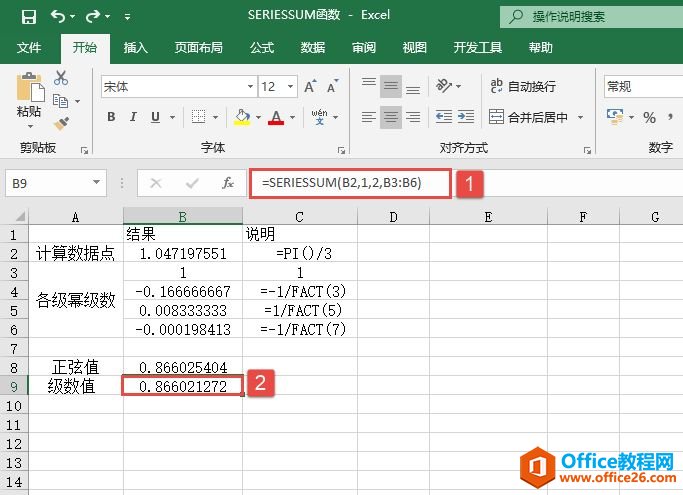
Task: Click 自动换行 wrap text button
Action: (x=523, y=86)
